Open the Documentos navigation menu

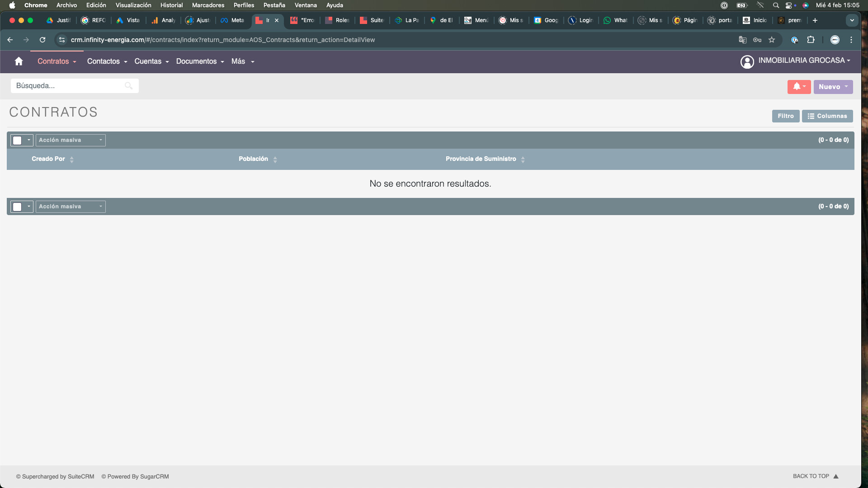click(x=200, y=61)
